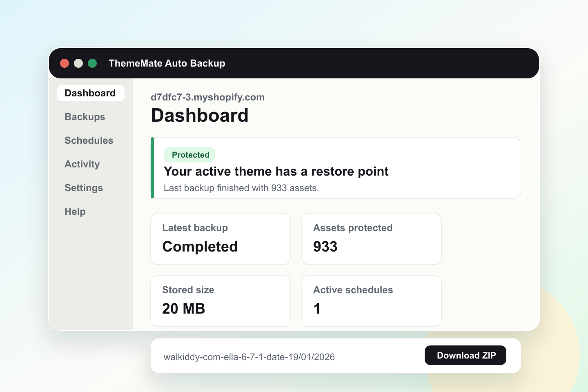
Task: Select the Stored size 20 MB card
Action: (x=220, y=301)
